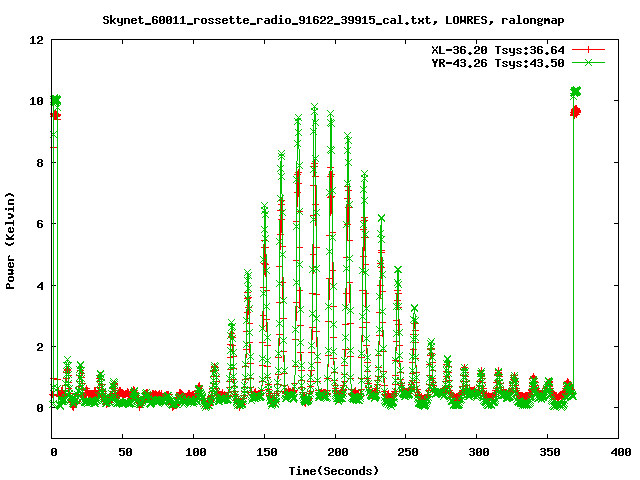The height and width of the screenshot is (480, 640).
Task: Click the x-axis tick label 400
Action: point(620,452)
